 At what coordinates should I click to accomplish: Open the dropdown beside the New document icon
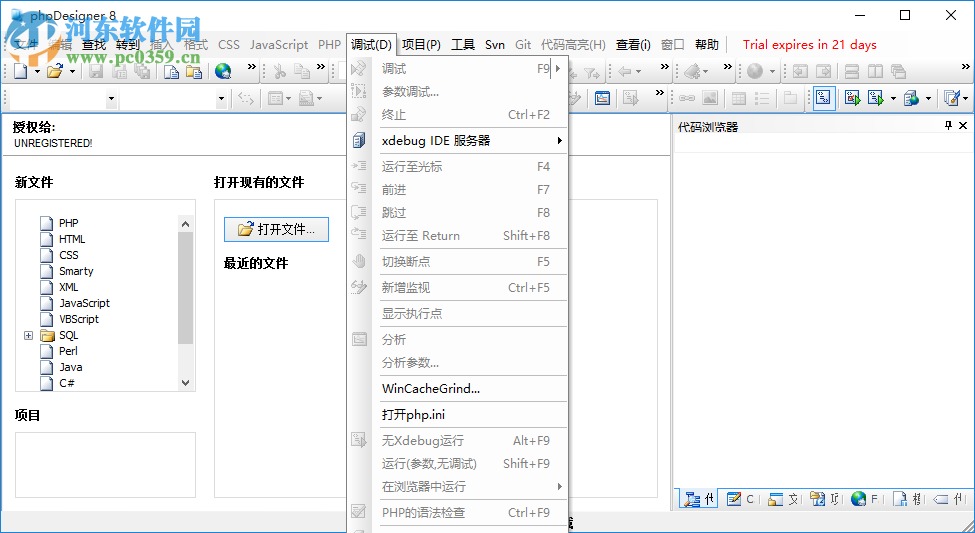37,72
